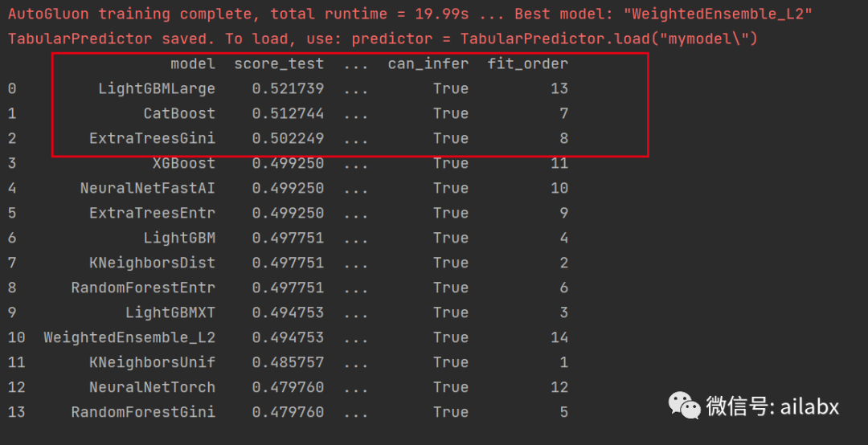Click the RandomForestEntr model name
Screen dimensions: 868x445
point(143,288)
